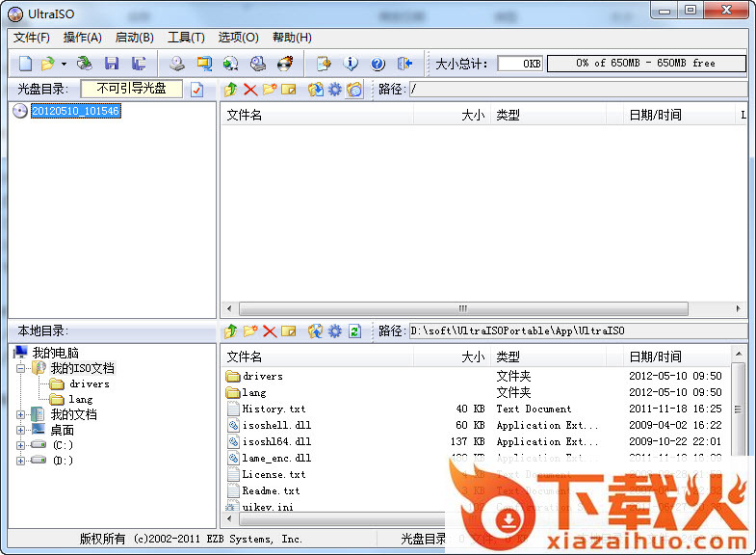
Task: Click the red delete icon in disc pane
Action: [250, 90]
